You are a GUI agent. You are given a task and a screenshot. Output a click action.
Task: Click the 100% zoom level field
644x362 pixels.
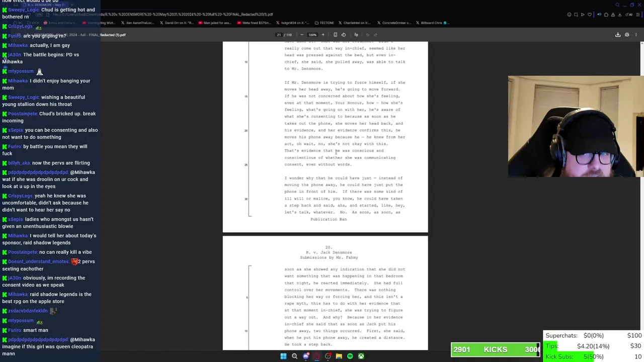pyautogui.click(x=312, y=35)
